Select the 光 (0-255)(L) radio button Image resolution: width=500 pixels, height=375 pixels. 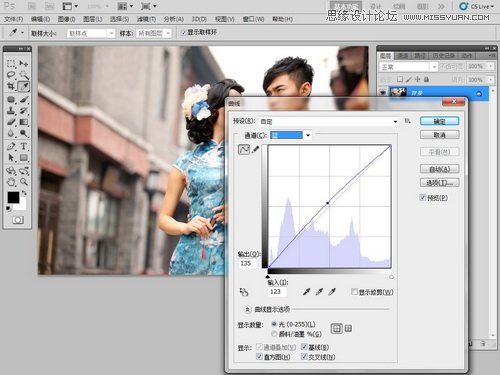pyautogui.click(x=274, y=324)
